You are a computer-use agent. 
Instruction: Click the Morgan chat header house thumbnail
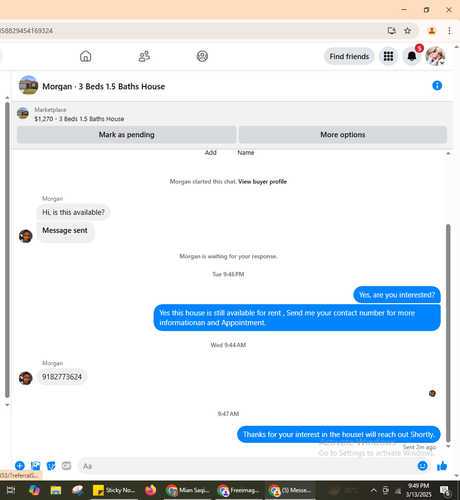point(28,85)
